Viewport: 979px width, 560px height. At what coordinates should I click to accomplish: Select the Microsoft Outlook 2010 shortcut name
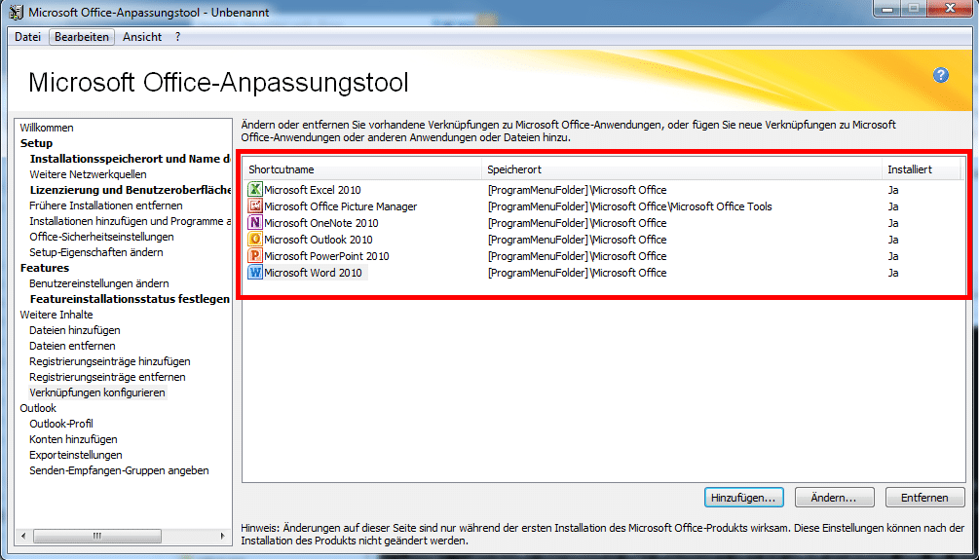tap(319, 240)
